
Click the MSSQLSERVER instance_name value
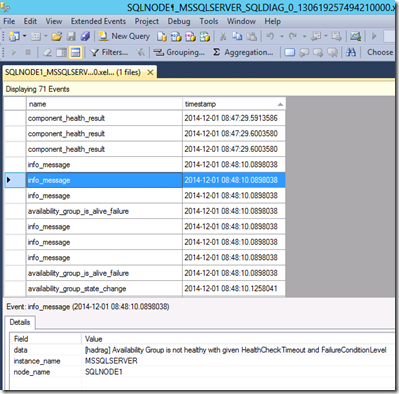(x=111, y=361)
